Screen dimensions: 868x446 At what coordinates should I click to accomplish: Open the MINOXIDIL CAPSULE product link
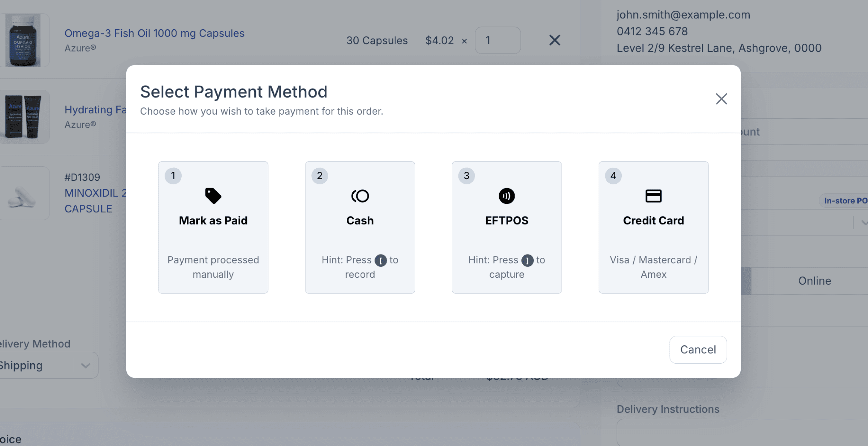[95, 201]
